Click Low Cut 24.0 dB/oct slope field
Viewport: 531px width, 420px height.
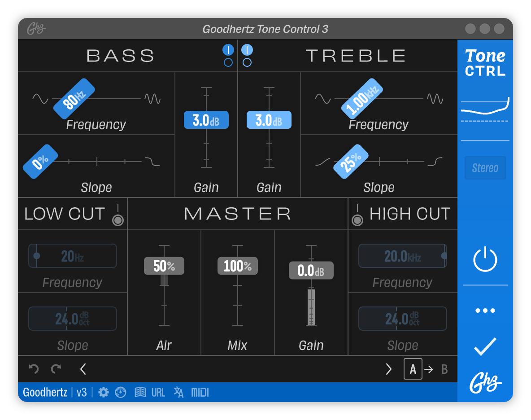[x=73, y=319]
